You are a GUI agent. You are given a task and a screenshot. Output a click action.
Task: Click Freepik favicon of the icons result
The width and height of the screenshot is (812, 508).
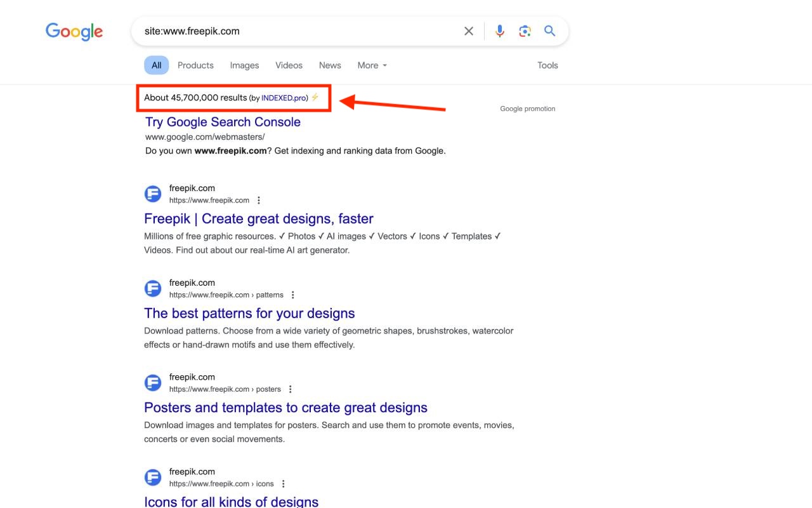(153, 477)
